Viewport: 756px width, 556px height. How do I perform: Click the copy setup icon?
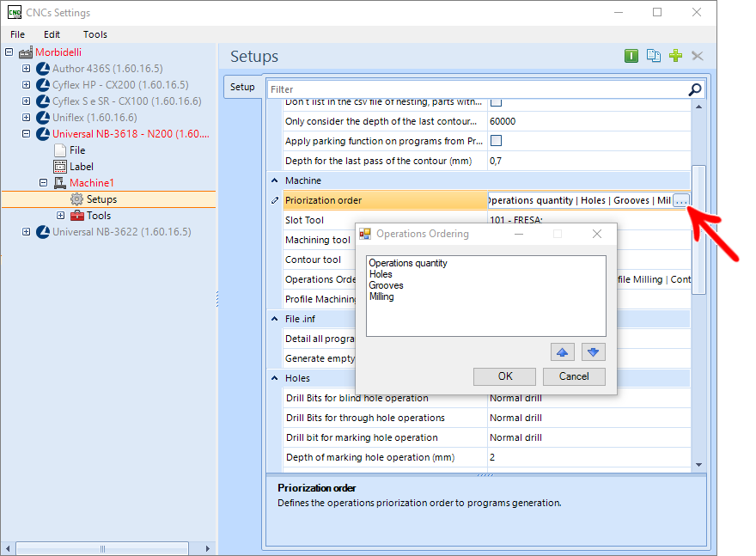pyautogui.click(x=653, y=56)
